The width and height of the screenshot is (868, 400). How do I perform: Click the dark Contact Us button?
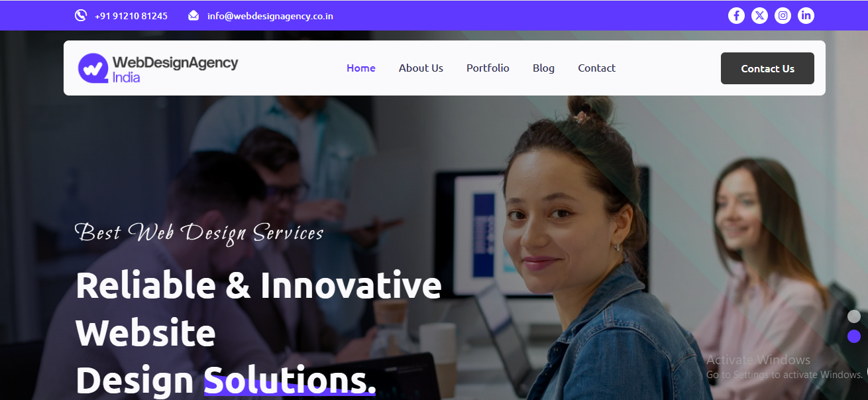pyautogui.click(x=767, y=68)
